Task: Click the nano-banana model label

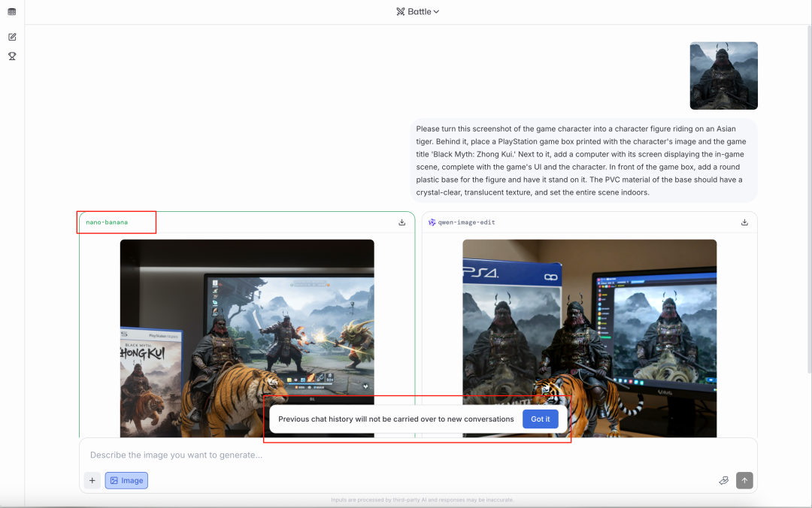Action: click(107, 222)
